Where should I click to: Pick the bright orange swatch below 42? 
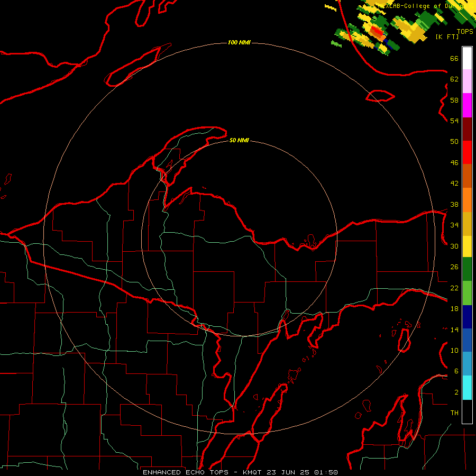click(467, 200)
